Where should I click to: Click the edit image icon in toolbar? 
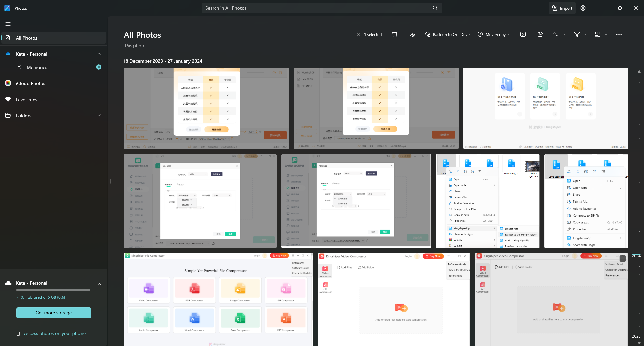coord(412,34)
